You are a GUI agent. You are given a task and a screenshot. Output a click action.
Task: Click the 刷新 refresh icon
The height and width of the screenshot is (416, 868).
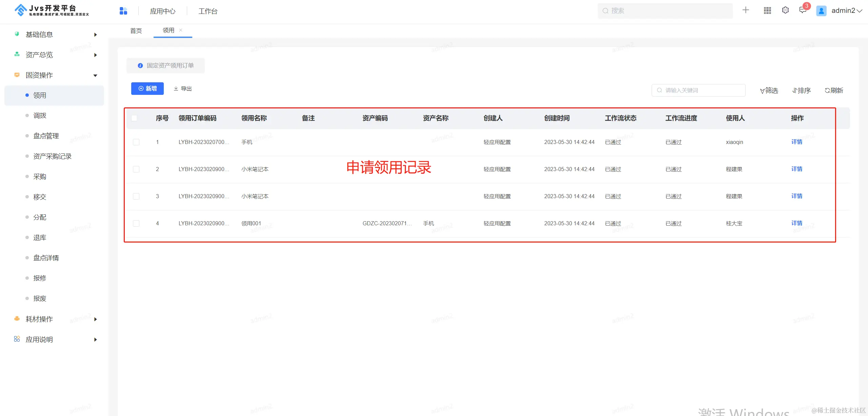coord(827,90)
